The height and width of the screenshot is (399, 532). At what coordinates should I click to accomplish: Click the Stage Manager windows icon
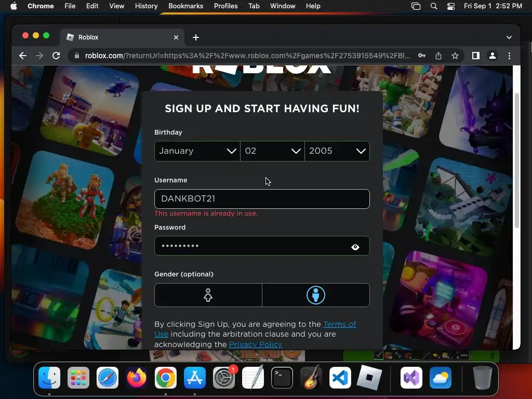(x=416, y=6)
